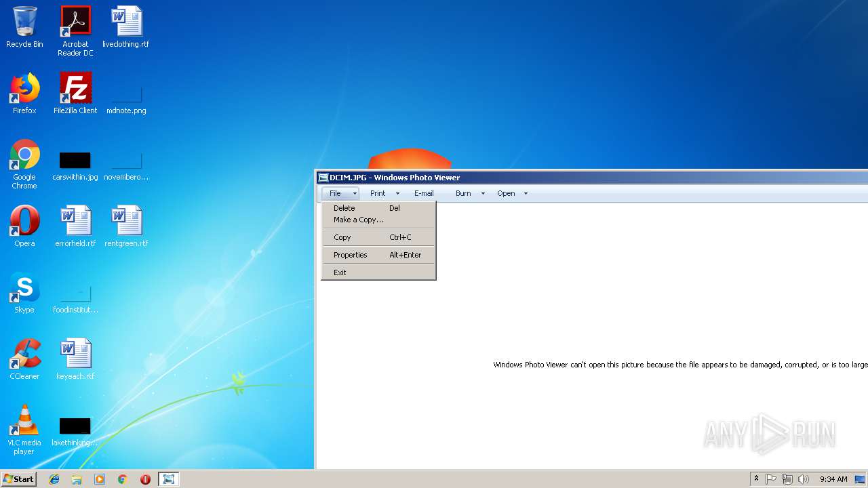Select the novembero... file icon
This screenshot has height=488, width=868.
coord(126,166)
